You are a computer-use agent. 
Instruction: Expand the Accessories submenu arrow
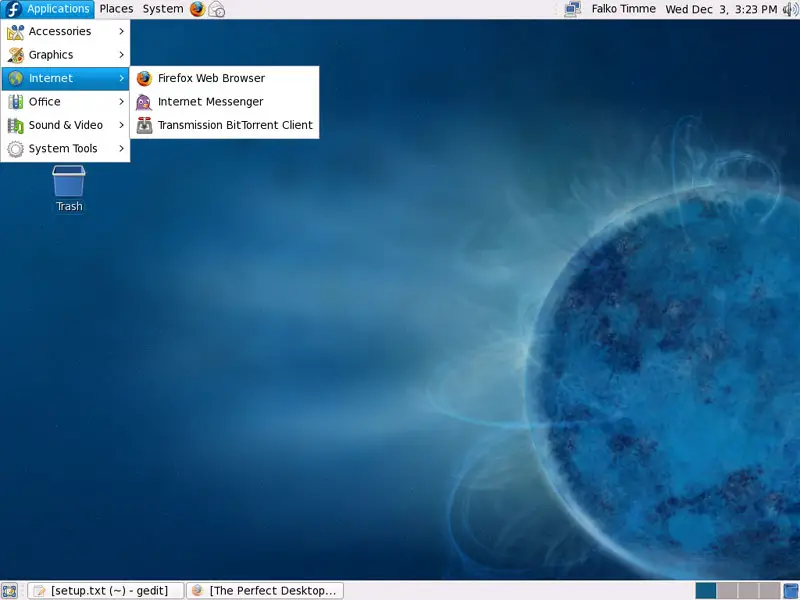click(x=121, y=32)
